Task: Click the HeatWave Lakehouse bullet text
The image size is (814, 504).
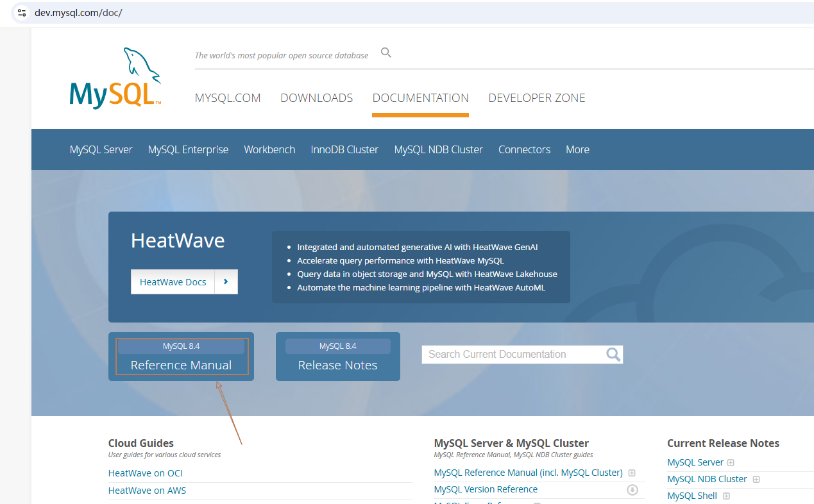Action: click(427, 274)
